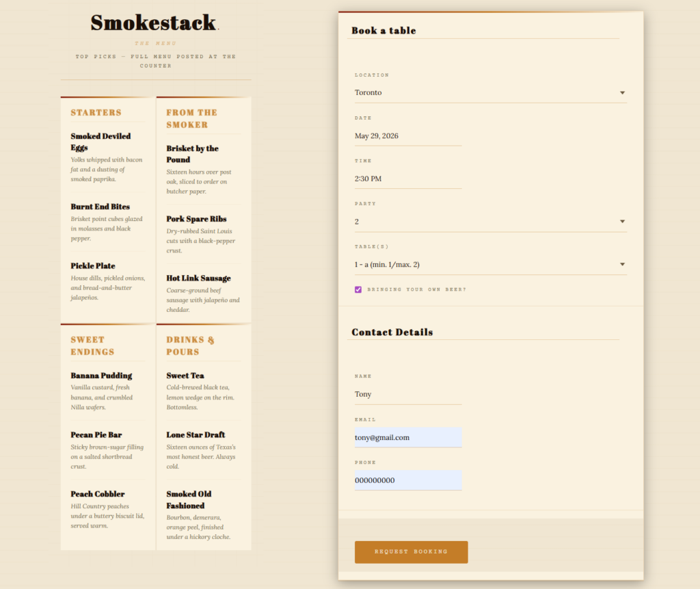Image resolution: width=700 pixels, height=589 pixels.
Task: Open the Table(s) selection dropdown
Action: tap(491, 265)
